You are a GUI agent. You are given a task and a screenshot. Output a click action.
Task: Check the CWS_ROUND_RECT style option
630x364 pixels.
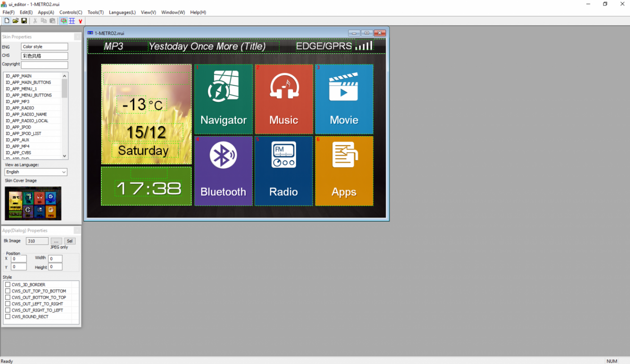8,317
